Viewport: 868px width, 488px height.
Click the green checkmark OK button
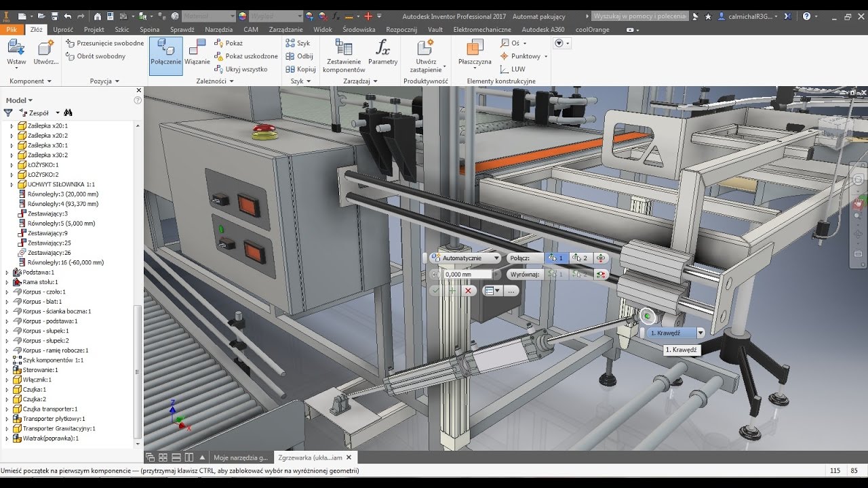point(436,290)
